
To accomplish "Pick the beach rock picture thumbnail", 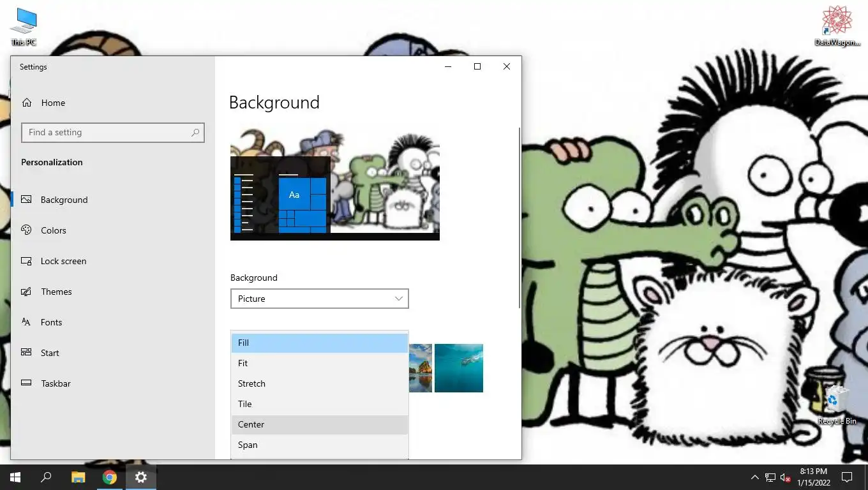I will [x=421, y=368].
